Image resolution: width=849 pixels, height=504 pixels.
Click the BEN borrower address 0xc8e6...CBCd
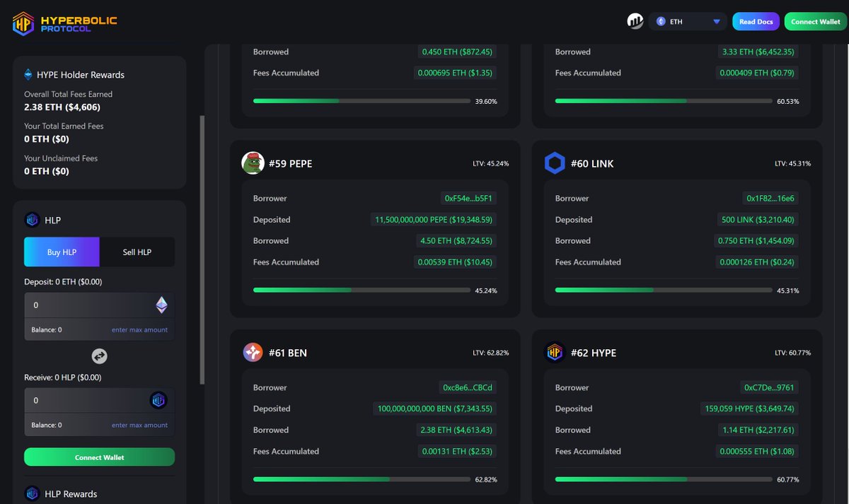click(467, 387)
